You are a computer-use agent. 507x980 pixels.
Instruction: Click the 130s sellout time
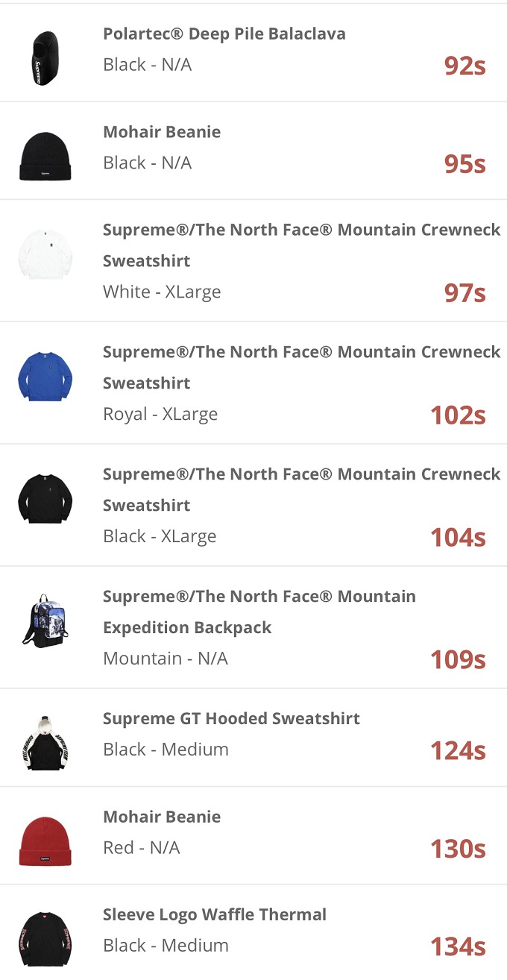coord(458,849)
